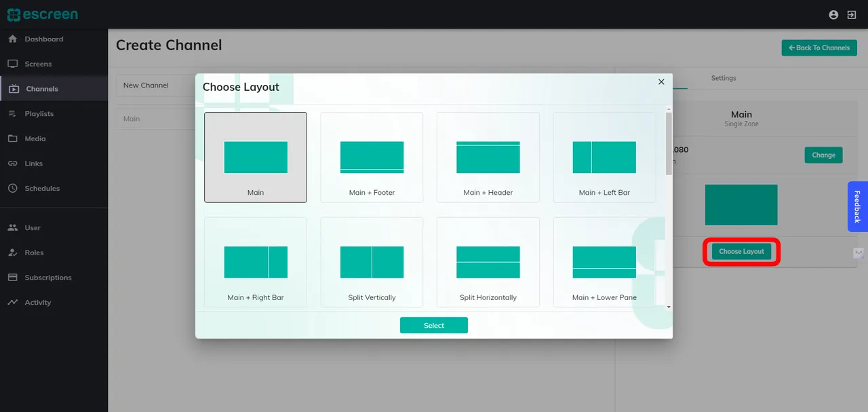Pick the Main + Left Bar layout
The height and width of the screenshot is (412, 868).
(604, 157)
